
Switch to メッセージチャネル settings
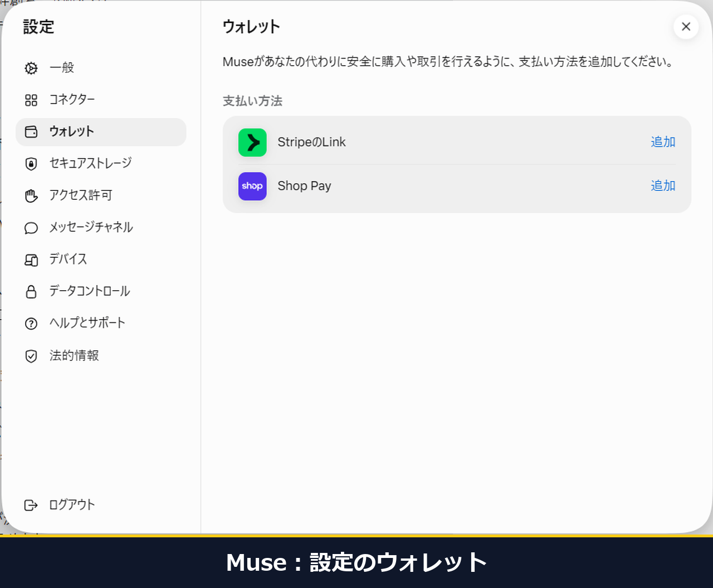[101, 228]
